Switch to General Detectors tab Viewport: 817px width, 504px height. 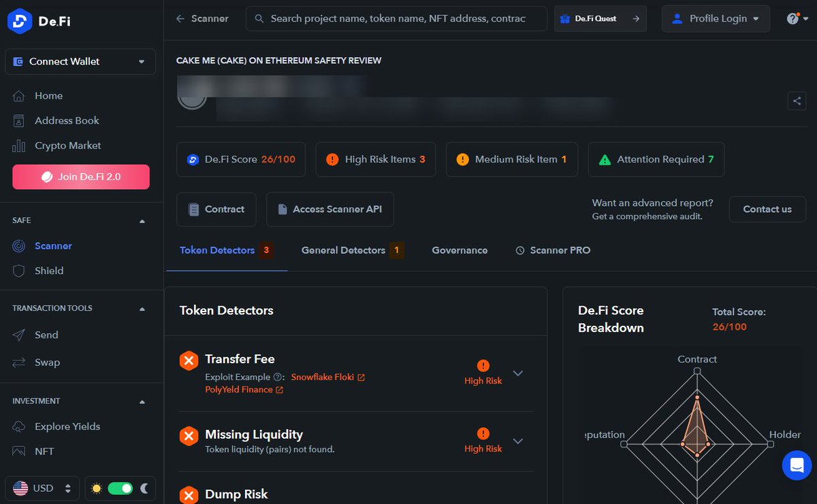(353, 250)
